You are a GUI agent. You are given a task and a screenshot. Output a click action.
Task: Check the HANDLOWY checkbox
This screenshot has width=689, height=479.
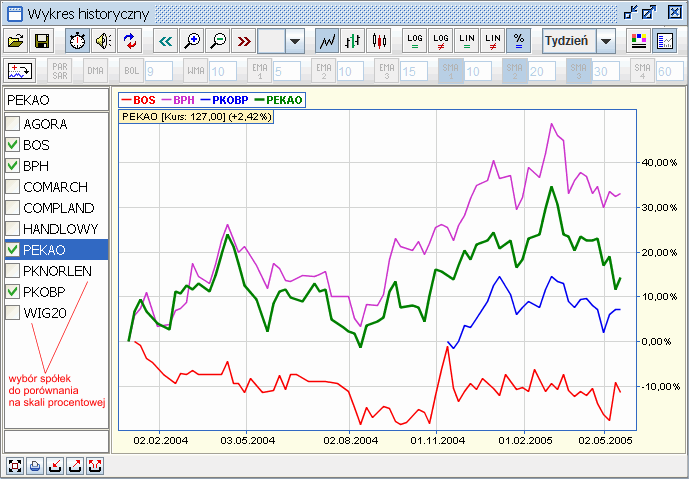click(x=12, y=229)
